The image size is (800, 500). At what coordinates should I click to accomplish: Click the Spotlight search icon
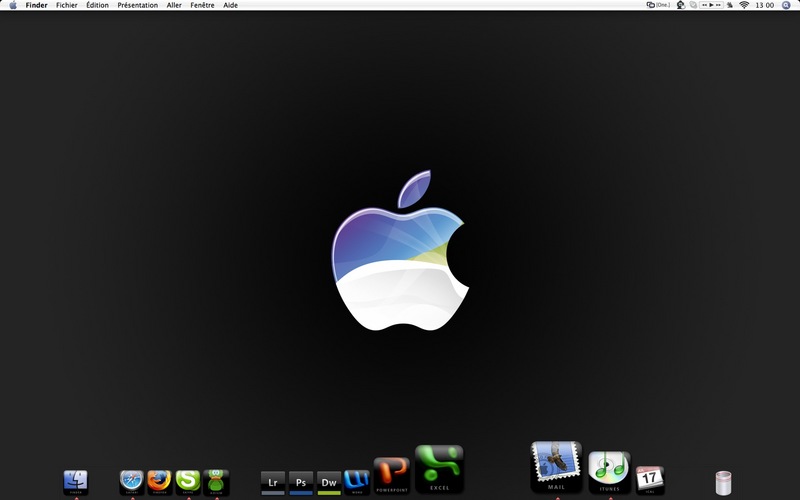click(786, 5)
